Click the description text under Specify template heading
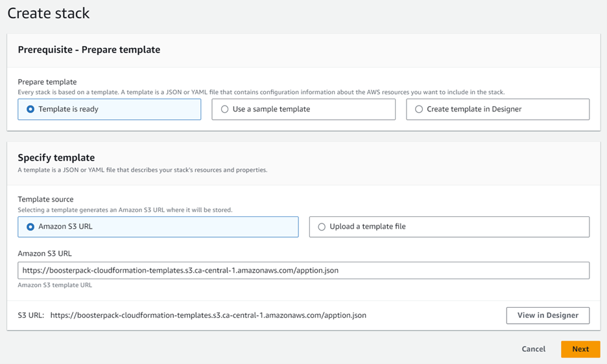 142,170
